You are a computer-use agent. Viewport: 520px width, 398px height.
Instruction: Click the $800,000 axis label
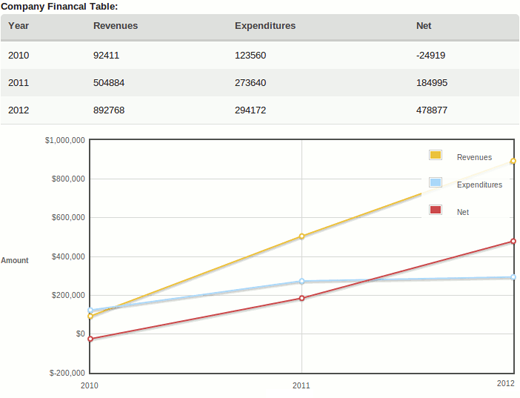click(x=68, y=179)
